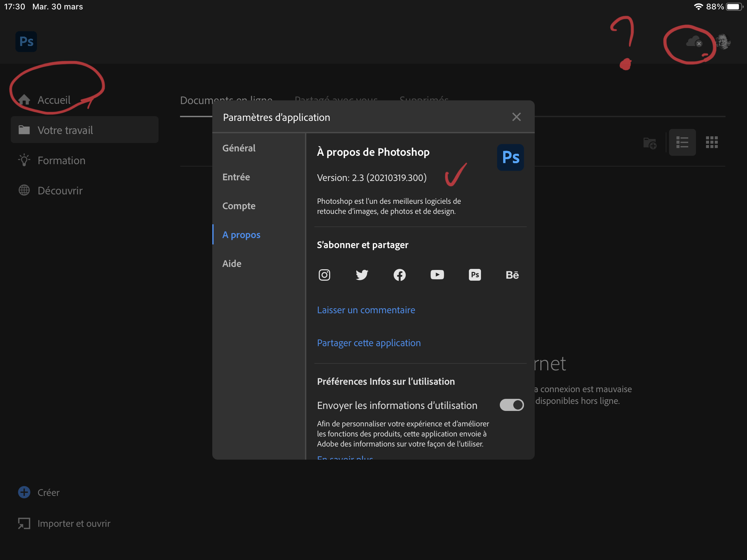Open the Behance social link
Image resolution: width=747 pixels, height=560 pixels.
point(512,275)
